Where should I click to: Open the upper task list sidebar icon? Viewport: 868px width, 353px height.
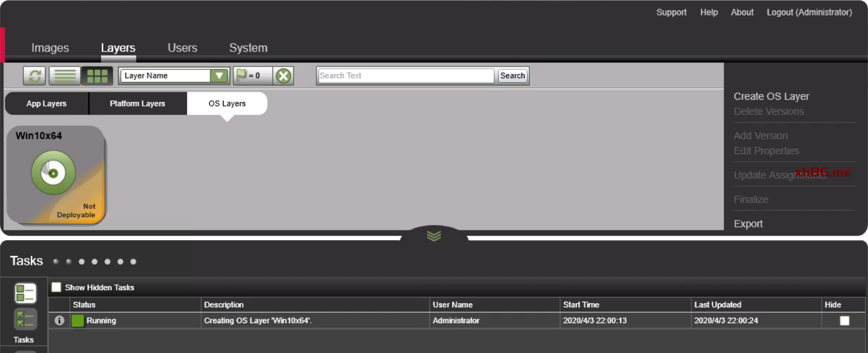pos(25,293)
